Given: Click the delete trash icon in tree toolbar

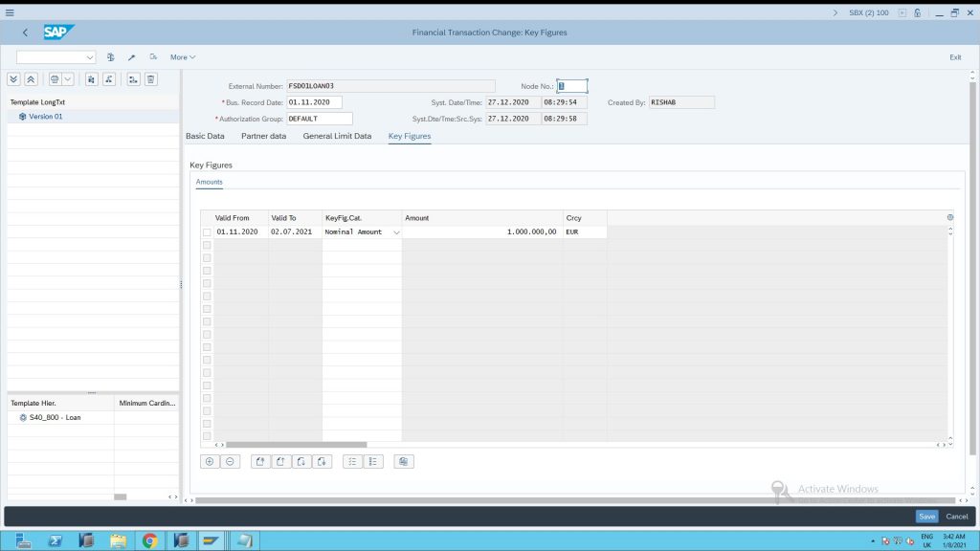Looking at the screenshot, I should 150,79.
